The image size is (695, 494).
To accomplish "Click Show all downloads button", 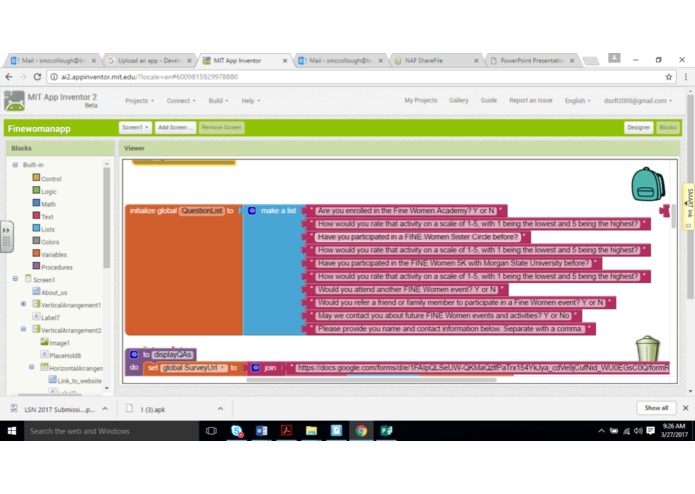I will (656, 408).
